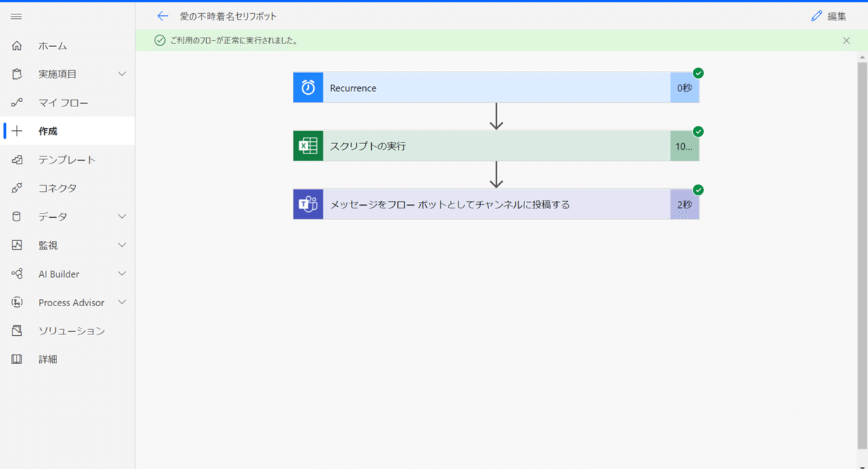This screenshot has width=868, height=469.
Task: Click the Teams message step icon
Action: click(308, 204)
